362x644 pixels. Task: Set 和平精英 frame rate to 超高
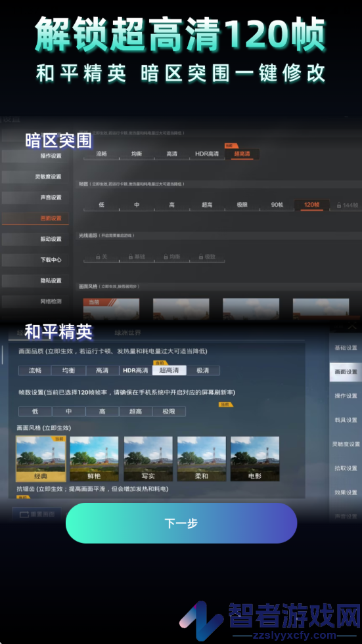pos(135,411)
